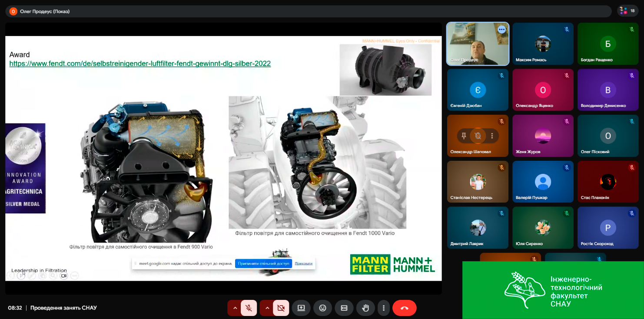Pin Олександр Шаповал's tile
The width and height of the screenshot is (644, 319).
coord(464,136)
